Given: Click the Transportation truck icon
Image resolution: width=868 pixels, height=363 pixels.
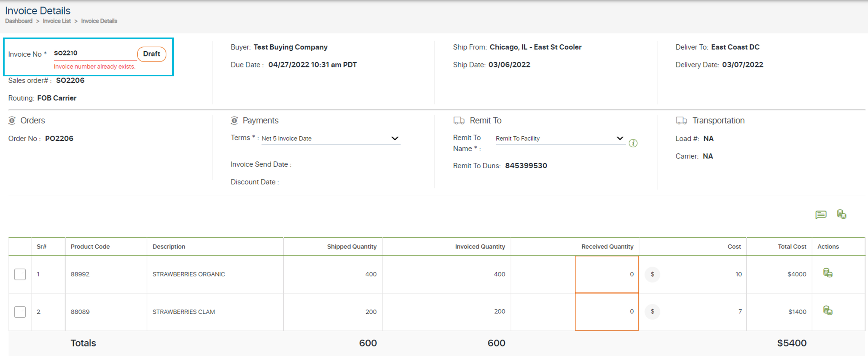Looking at the screenshot, I should pos(681,120).
